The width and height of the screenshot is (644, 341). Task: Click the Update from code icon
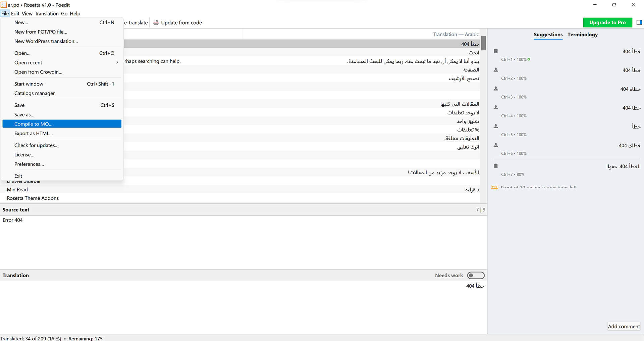[156, 22]
